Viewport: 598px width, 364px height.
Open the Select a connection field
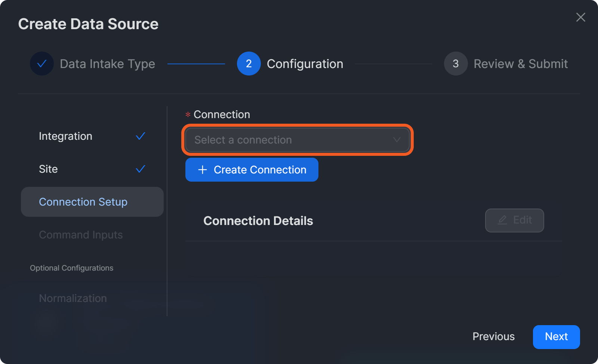(284, 140)
